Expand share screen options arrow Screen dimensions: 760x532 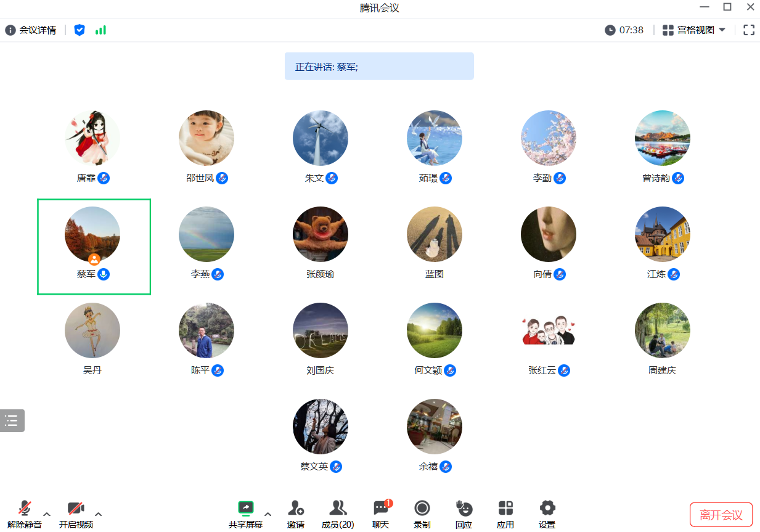[268, 514]
